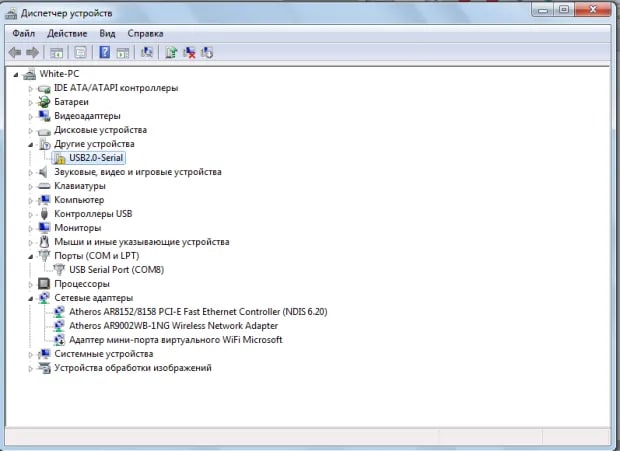The height and width of the screenshot is (451, 620).
Task: Collapse the Порты (COM и LPT) category
Action: pyautogui.click(x=30, y=257)
